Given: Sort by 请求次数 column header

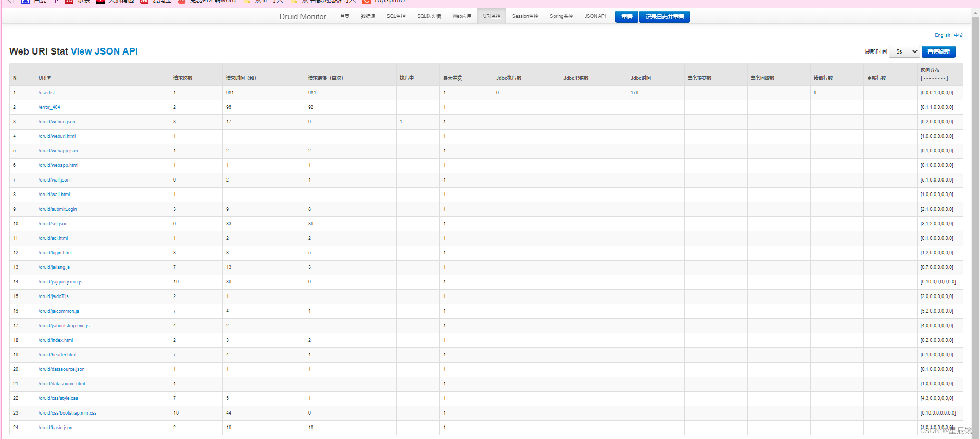Looking at the screenshot, I should pos(183,78).
